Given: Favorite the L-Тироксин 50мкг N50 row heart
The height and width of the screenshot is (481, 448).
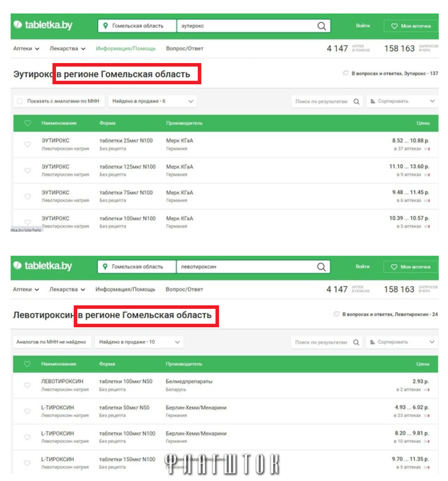Looking at the screenshot, I should pos(27,411).
